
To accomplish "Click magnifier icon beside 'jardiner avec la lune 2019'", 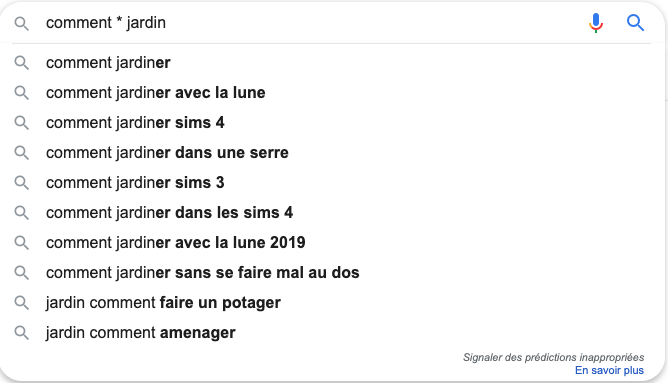I will [x=21, y=242].
